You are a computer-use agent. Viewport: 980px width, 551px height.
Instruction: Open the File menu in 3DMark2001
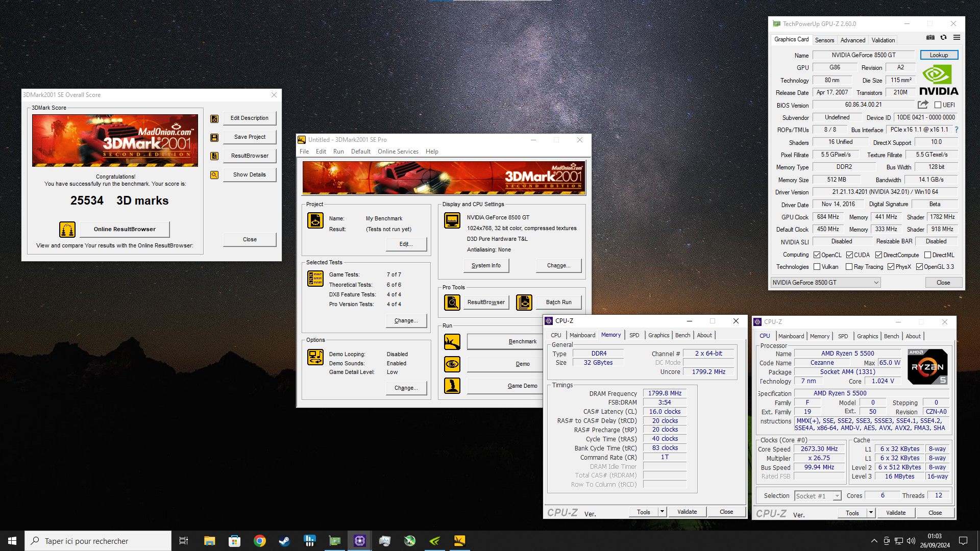pyautogui.click(x=304, y=152)
